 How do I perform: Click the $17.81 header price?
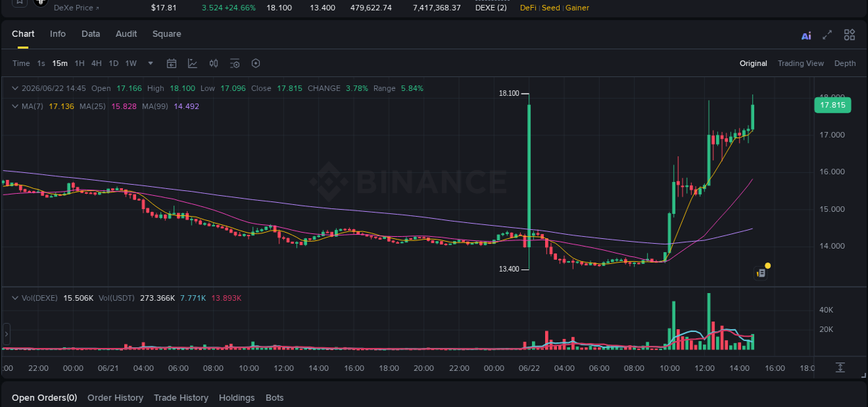(x=164, y=8)
